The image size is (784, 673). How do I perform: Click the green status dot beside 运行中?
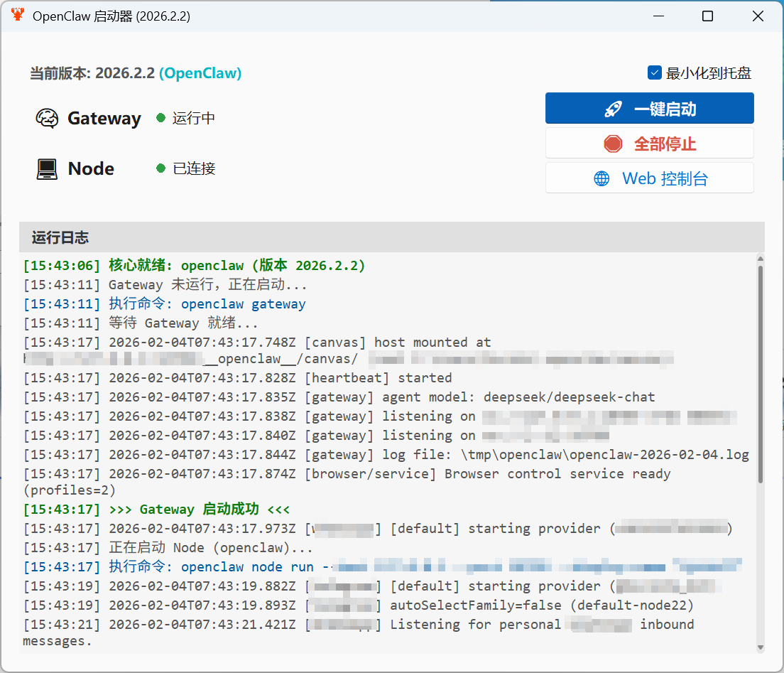(160, 118)
